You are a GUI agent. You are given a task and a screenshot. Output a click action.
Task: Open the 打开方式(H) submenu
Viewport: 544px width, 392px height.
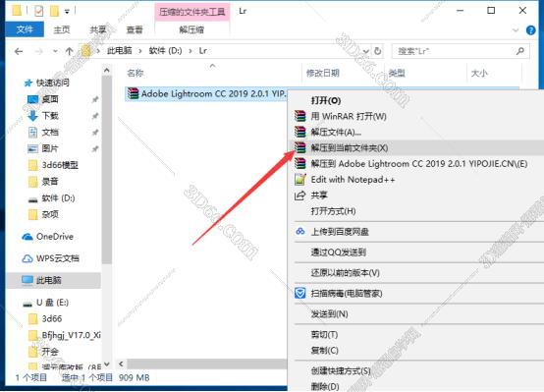click(x=416, y=211)
